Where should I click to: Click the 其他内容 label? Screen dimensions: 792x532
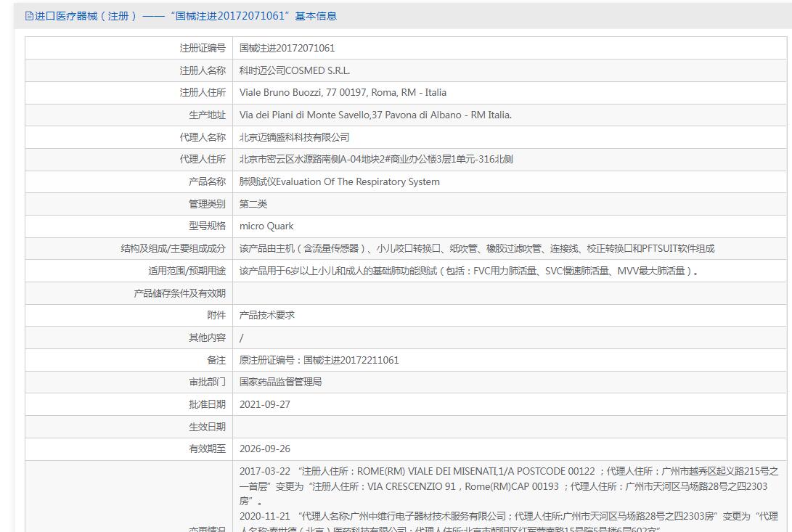(x=207, y=337)
